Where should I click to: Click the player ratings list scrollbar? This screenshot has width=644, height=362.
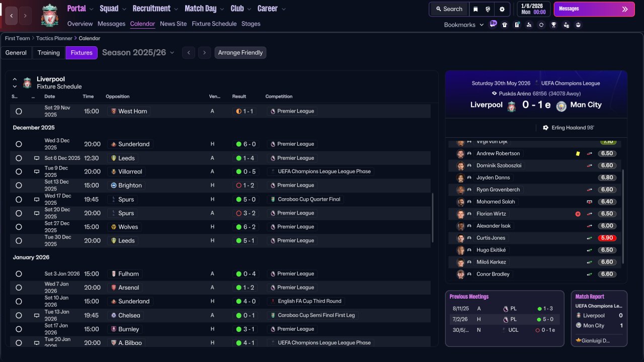(623, 216)
